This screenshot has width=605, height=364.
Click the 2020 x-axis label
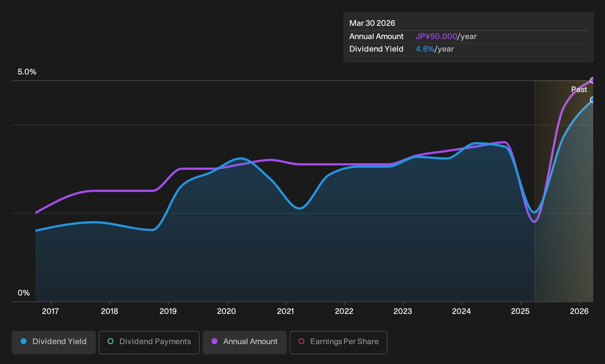point(227,311)
